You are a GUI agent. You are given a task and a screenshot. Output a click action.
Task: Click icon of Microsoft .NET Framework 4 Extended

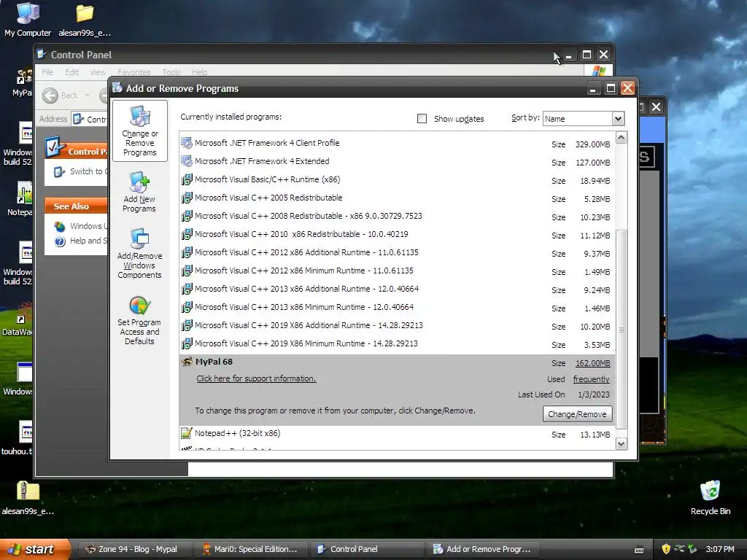(187, 161)
